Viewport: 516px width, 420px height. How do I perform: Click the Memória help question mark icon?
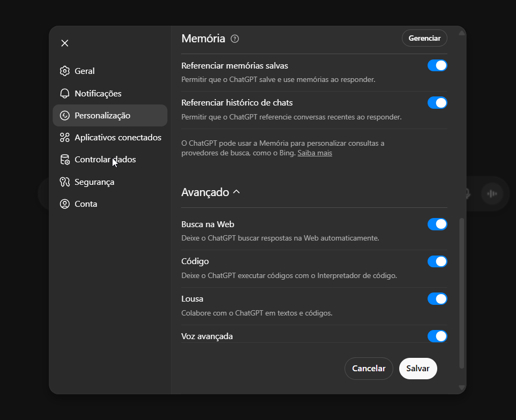234,38
